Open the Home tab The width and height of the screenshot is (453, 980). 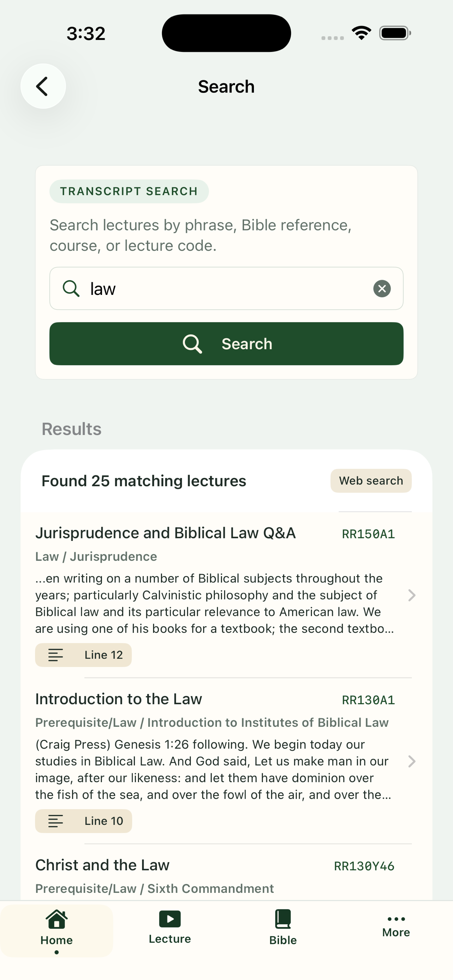tap(56, 931)
